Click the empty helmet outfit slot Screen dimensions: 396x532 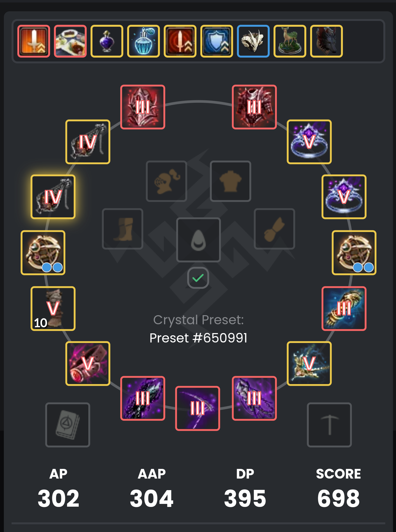(x=166, y=181)
